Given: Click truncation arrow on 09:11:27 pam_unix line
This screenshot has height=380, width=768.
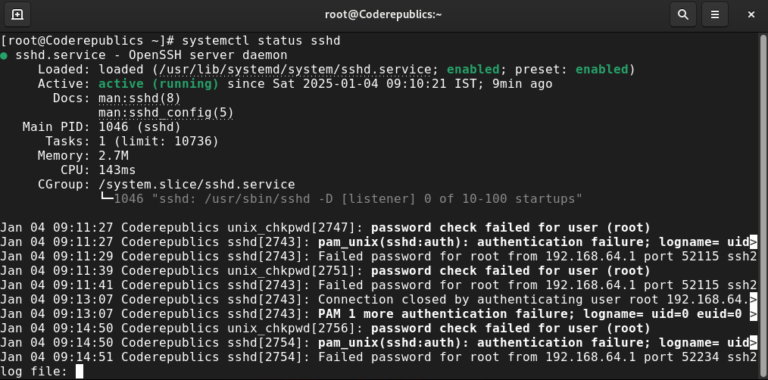Looking at the screenshot, I should [x=753, y=242].
